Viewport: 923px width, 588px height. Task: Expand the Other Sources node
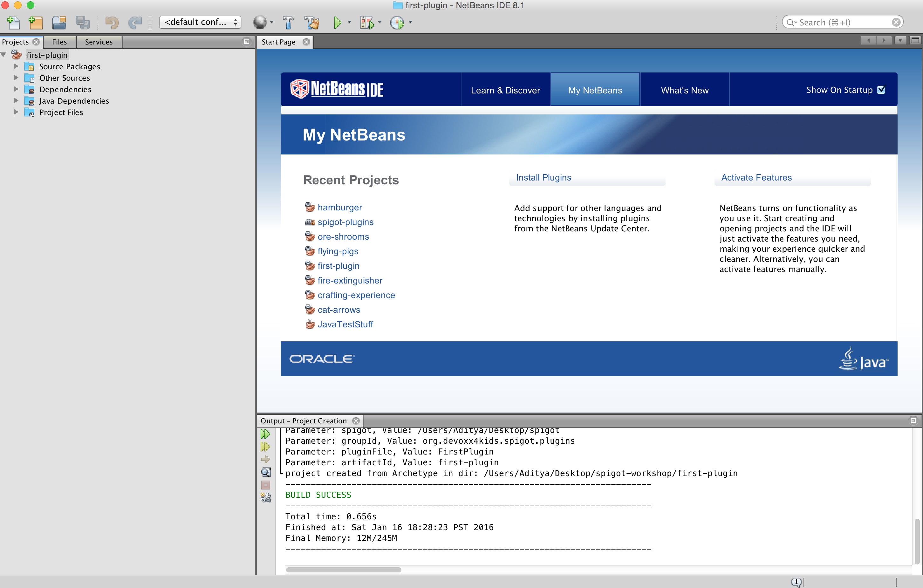(16, 78)
